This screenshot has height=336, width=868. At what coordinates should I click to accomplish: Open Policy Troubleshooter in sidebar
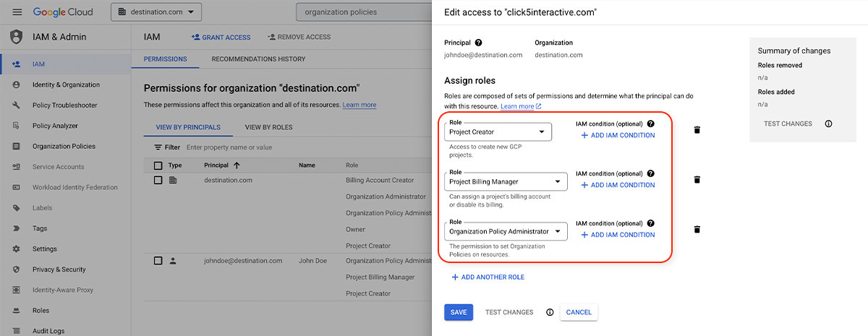(66, 105)
